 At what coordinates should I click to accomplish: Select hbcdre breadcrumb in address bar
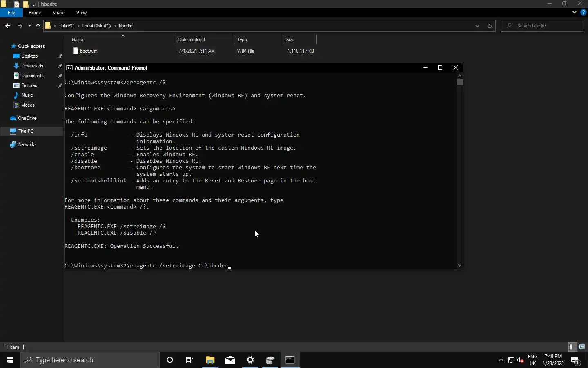(125, 26)
